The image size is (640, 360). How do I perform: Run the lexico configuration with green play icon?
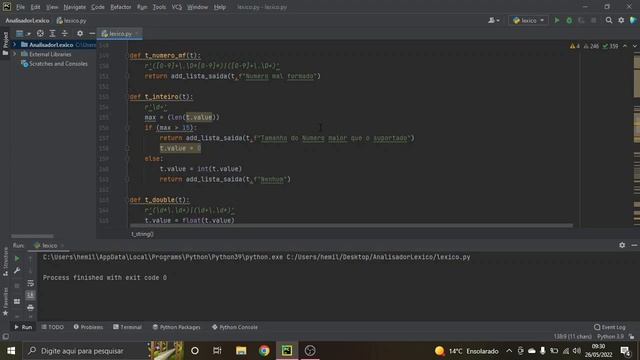point(557,20)
